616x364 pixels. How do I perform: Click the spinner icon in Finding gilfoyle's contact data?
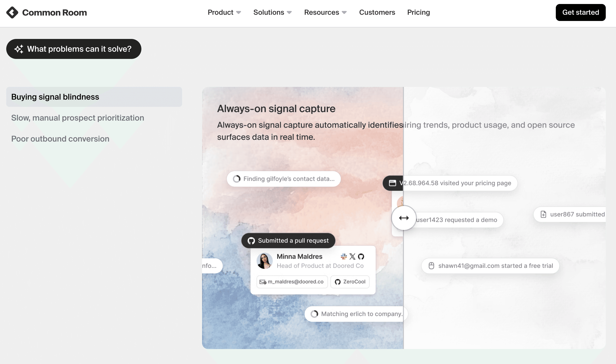pos(237,179)
